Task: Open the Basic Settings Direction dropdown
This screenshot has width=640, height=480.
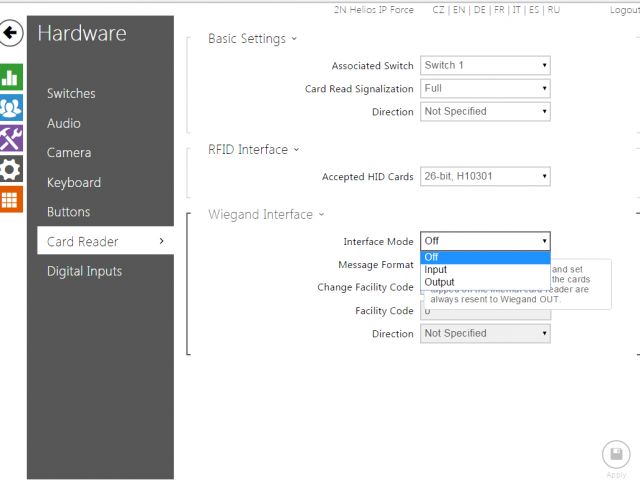Action: pyautogui.click(x=485, y=111)
